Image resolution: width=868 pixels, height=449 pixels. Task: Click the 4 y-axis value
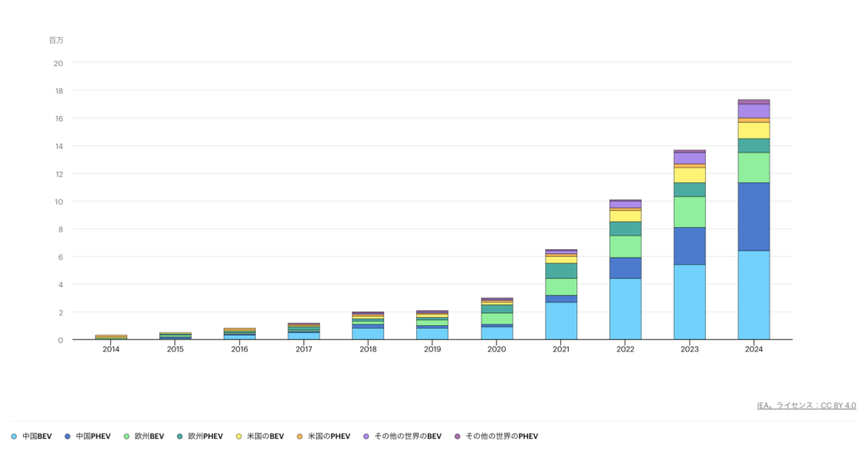pos(60,284)
